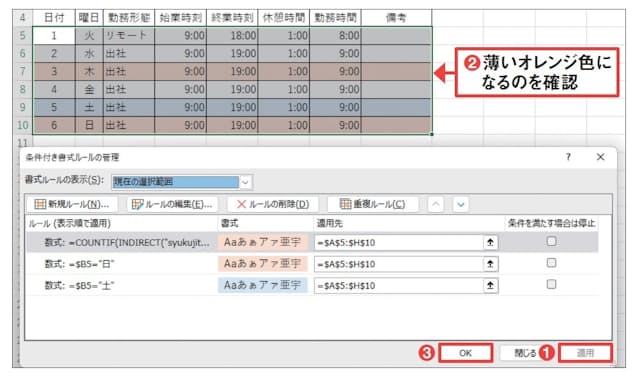Image resolution: width=638 pixels, height=377 pixels.
Task: Select row header 5
Action: (x=23, y=36)
